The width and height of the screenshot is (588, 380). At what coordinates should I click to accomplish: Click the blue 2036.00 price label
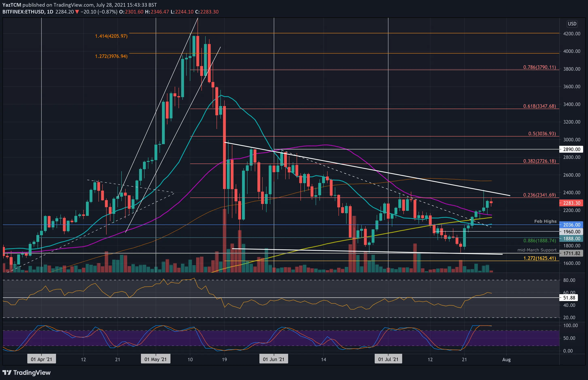coord(572,225)
